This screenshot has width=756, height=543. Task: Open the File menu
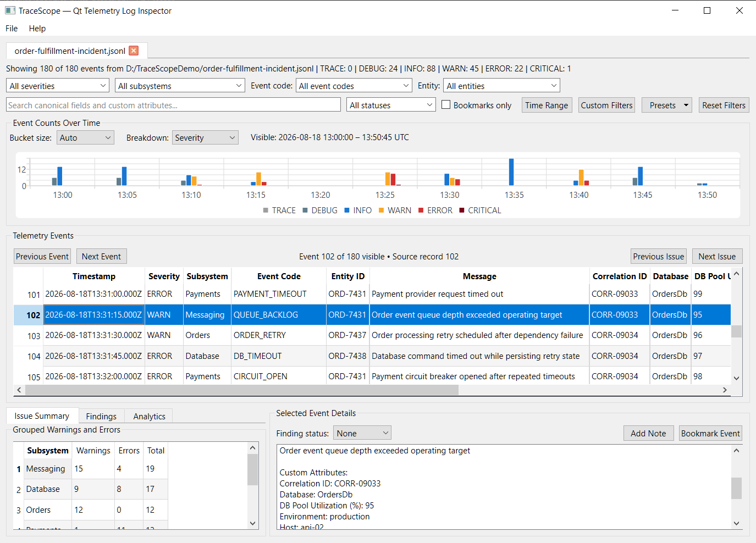[12, 29]
